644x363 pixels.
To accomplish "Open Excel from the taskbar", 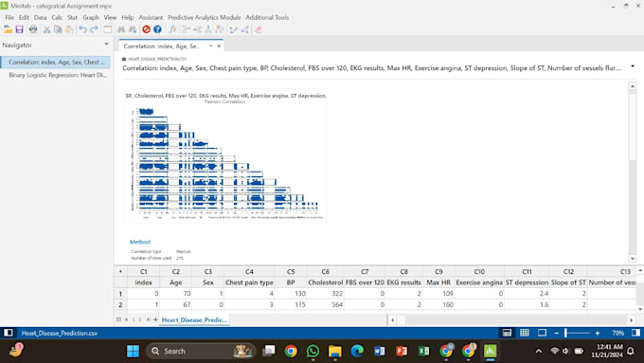I will click(x=424, y=351).
